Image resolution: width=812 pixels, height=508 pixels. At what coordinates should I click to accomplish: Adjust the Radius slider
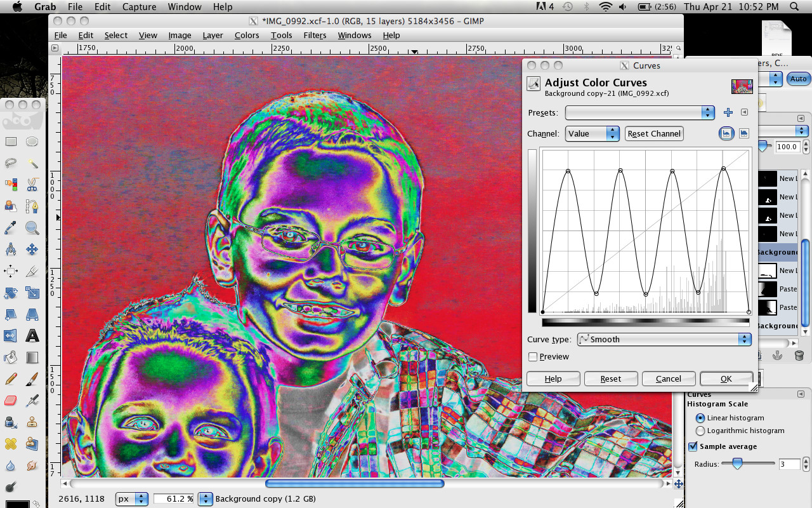tap(737, 464)
